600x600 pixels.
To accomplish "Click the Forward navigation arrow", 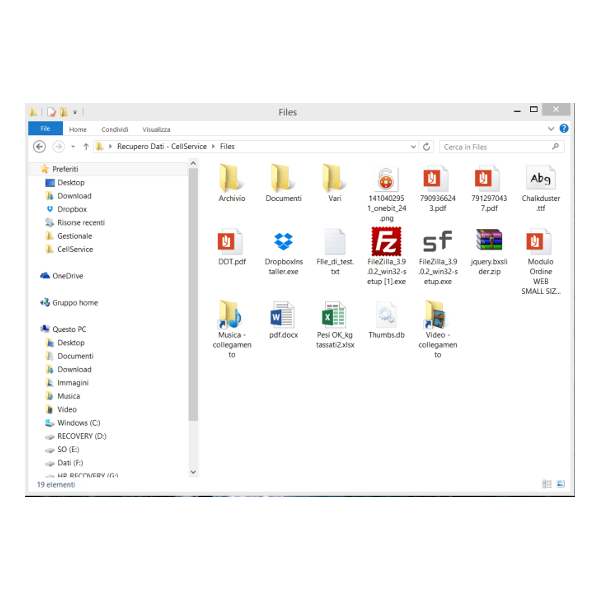I will coord(59,147).
